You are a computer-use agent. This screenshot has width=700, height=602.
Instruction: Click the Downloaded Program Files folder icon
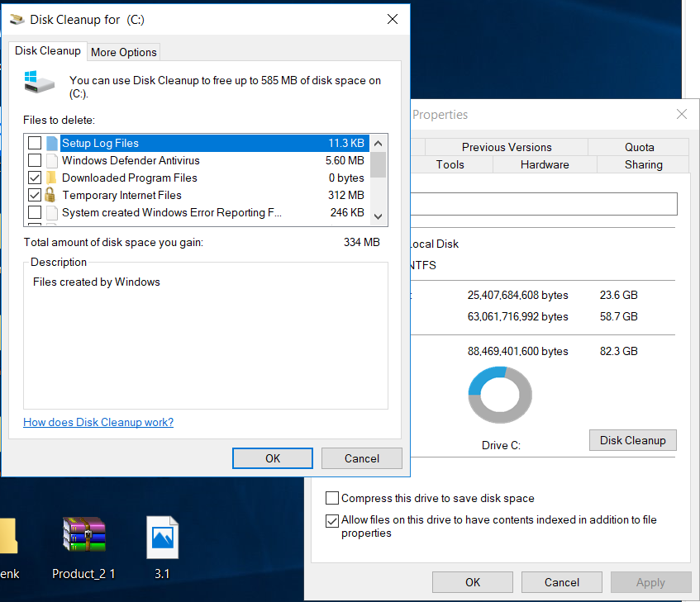(50, 178)
